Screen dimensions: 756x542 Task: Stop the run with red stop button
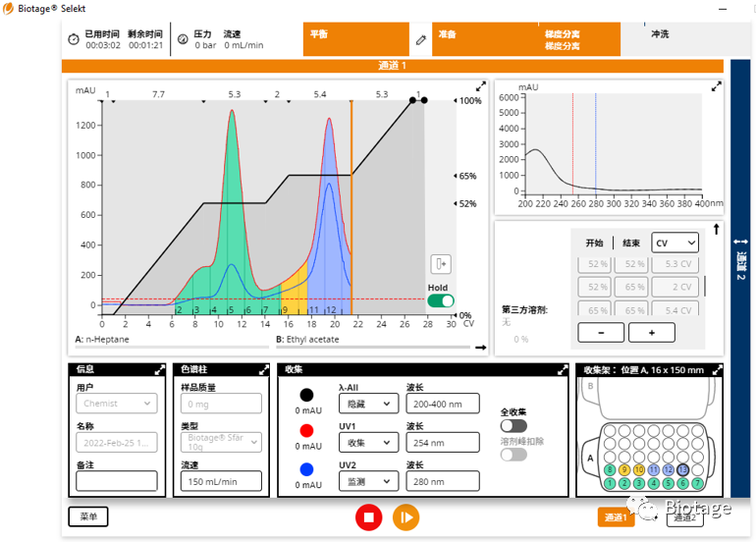click(x=369, y=517)
